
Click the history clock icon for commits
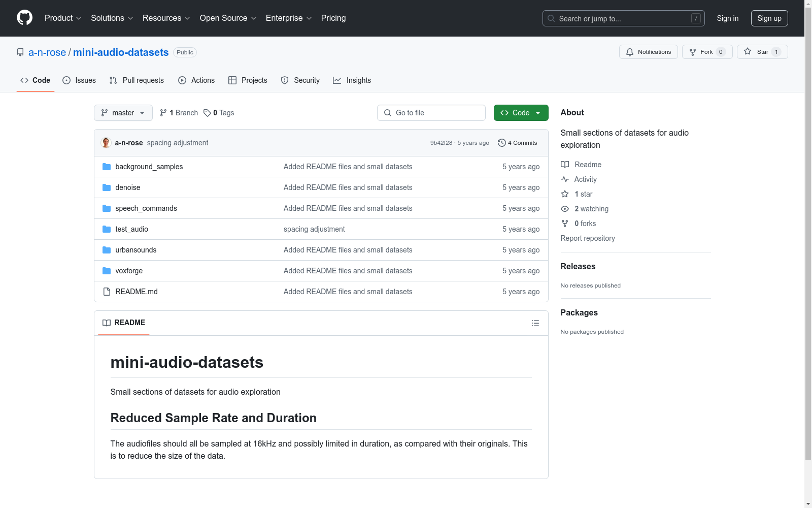[502, 143]
